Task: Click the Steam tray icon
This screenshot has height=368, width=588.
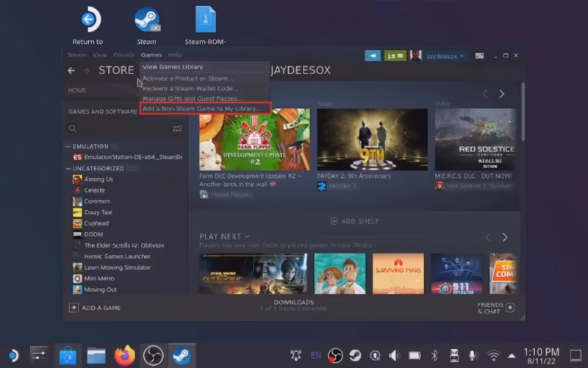Action: pyautogui.click(x=355, y=356)
